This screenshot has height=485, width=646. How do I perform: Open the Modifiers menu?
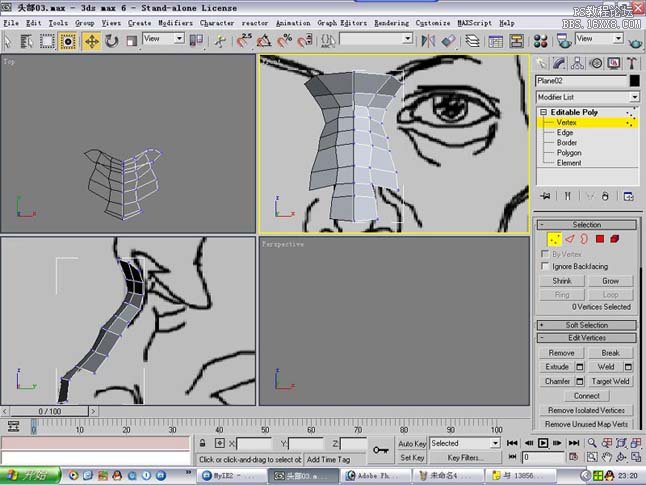pos(175,23)
